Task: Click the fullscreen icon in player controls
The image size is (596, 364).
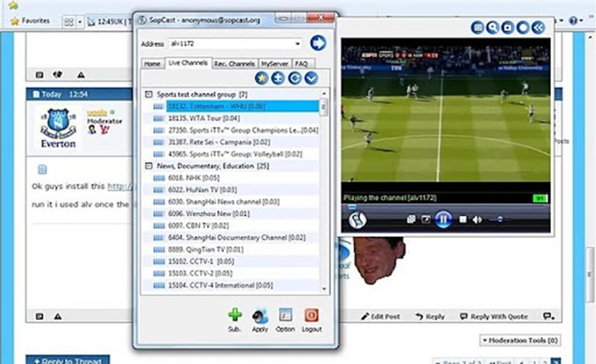Action: click(426, 219)
